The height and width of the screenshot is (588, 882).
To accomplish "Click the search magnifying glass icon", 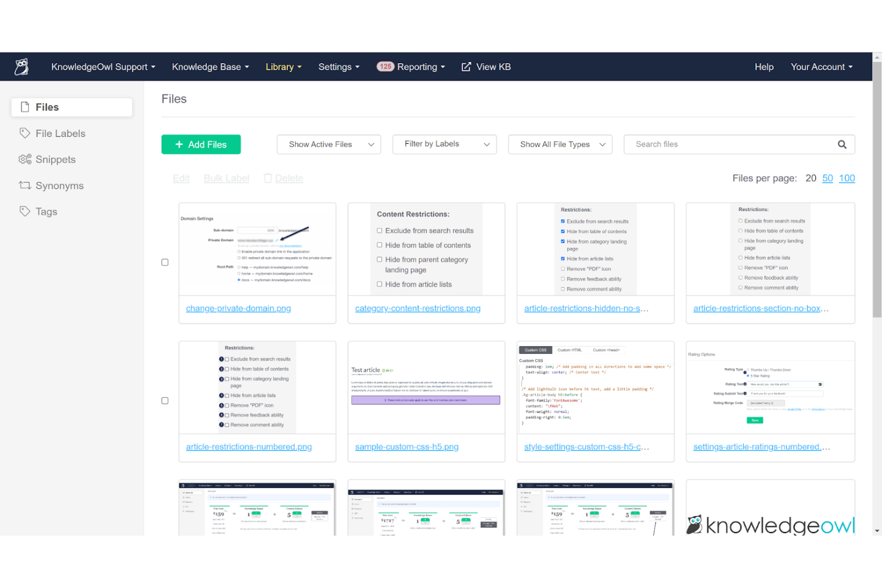I will point(842,144).
